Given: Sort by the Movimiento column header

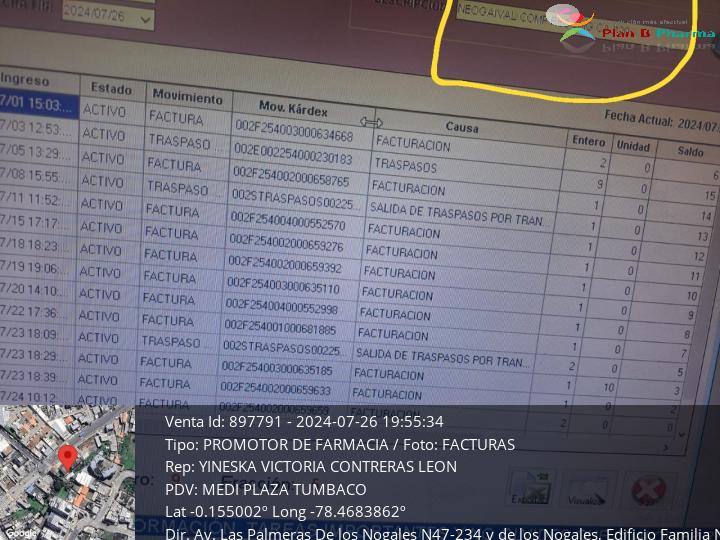Looking at the screenshot, I should tap(188, 96).
